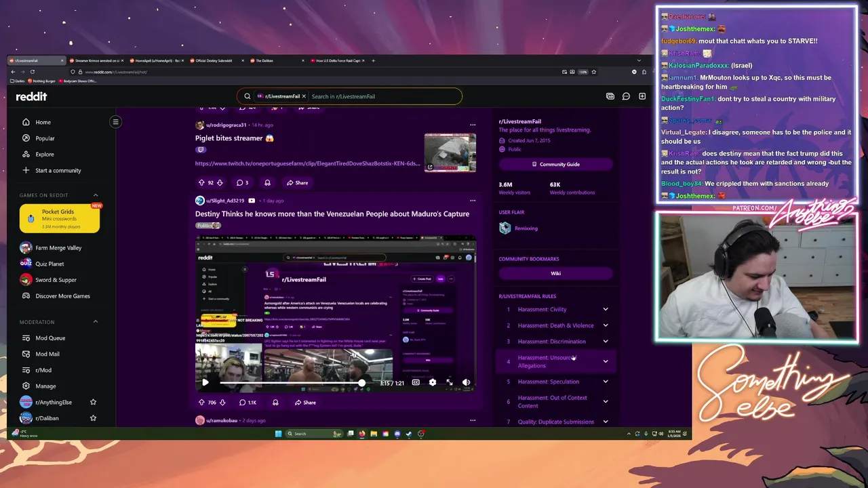Viewport: 868px width, 488px height.
Task: Open Explore in the left sidebar
Action: click(45, 155)
